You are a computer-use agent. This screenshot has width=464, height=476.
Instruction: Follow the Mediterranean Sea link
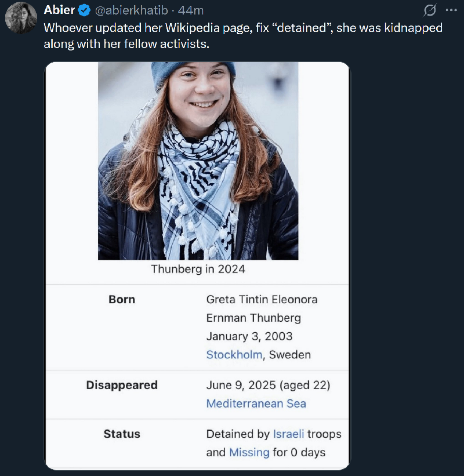tap(256, 404)
